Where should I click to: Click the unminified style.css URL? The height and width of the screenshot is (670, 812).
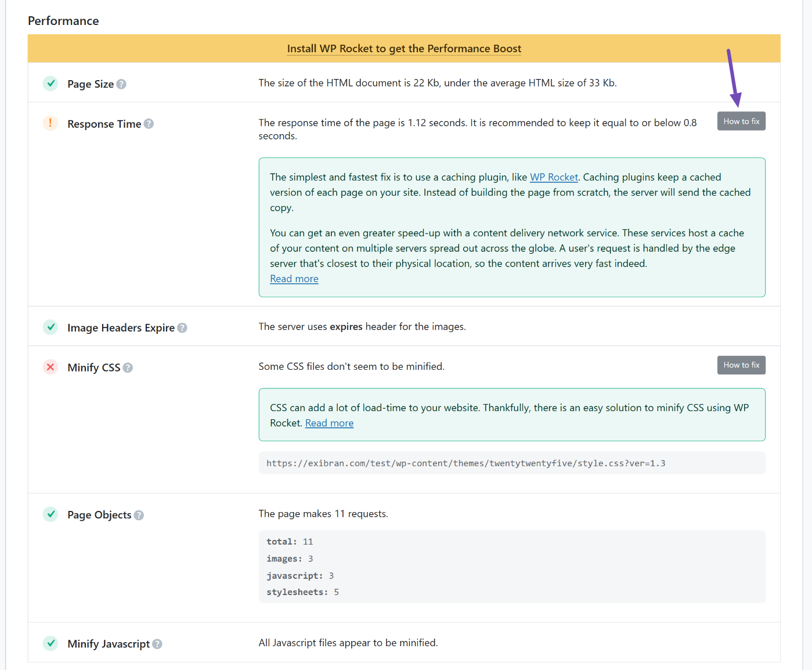pos(465,463)
